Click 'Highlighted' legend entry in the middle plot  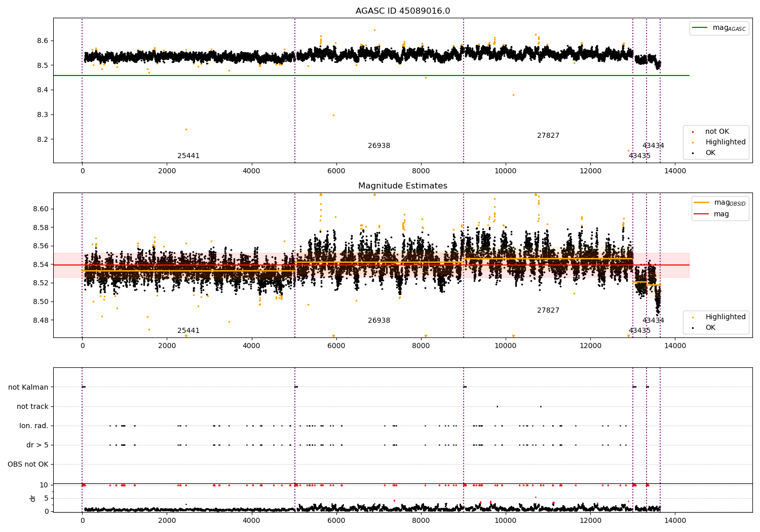pos(719,317)
